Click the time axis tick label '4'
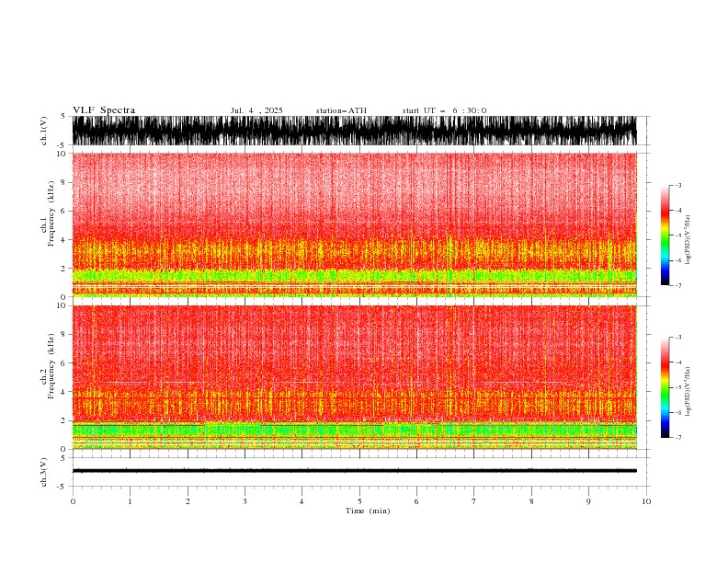The width and height of the screenshot is (728, 563). click(301, 501)
